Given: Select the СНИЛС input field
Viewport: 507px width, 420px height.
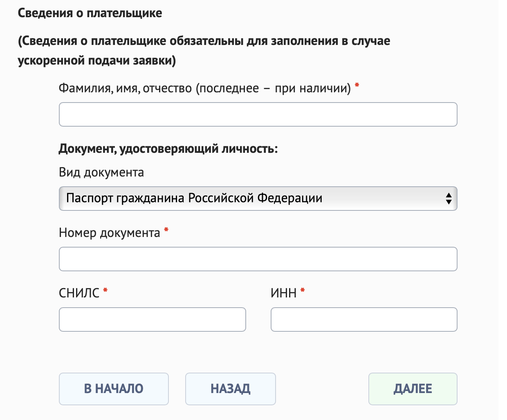Looking at the screenshot, I should [x=152, y=319].
